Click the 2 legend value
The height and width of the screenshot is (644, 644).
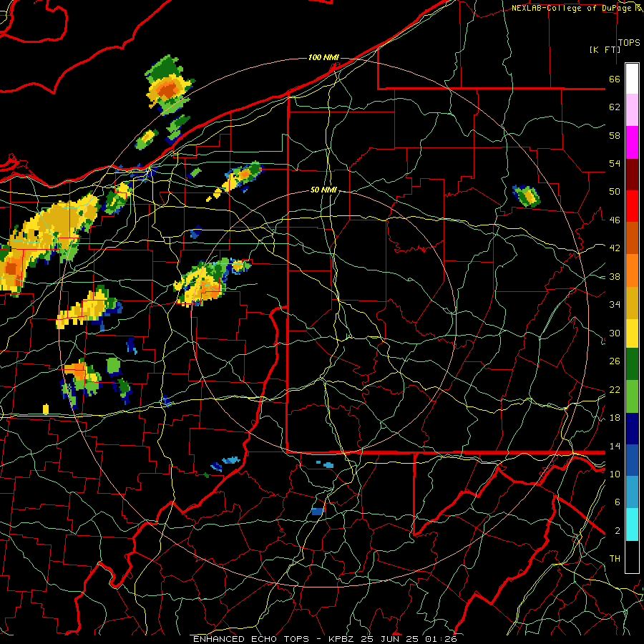click(617, 531)
